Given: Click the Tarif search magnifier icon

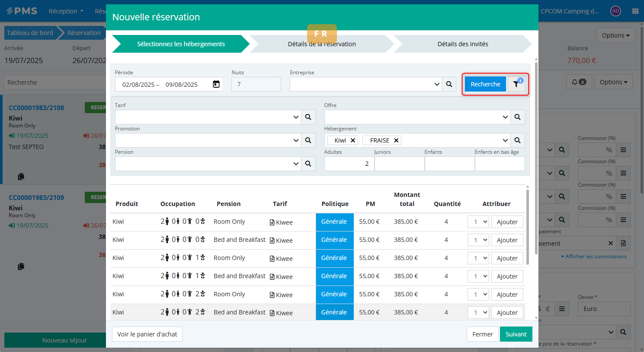Looking at the screenshot, I should point(308,117).
